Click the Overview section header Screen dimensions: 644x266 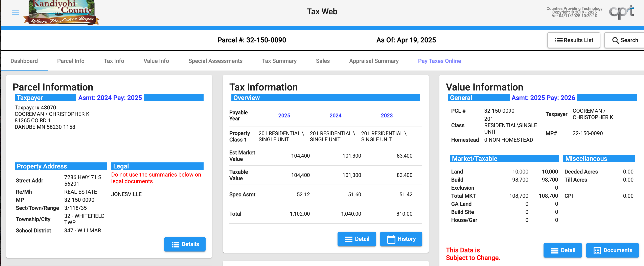325,98
